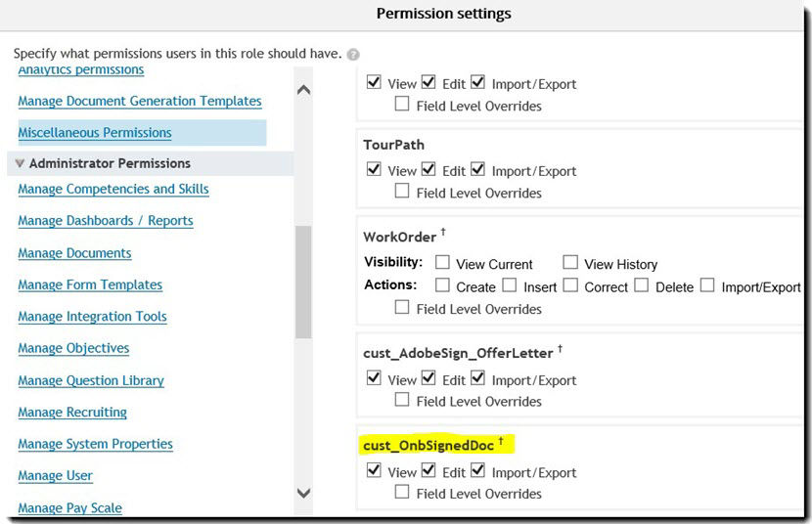Click the scroll up arrow in permissions list

coord(304,90)
